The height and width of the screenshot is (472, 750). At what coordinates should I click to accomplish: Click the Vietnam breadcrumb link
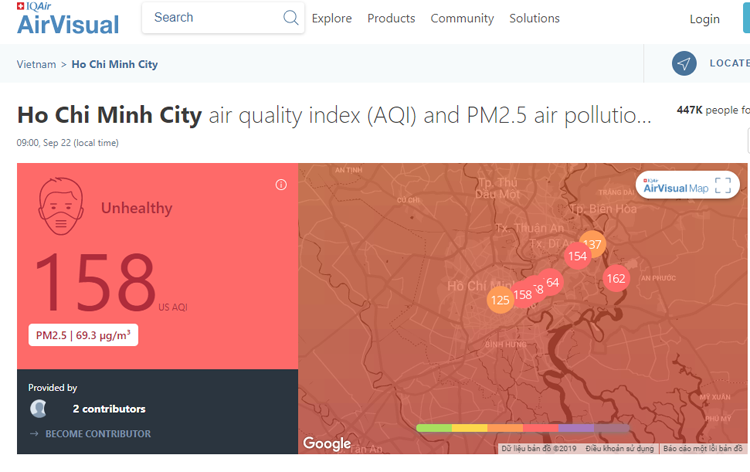click(36, 64)
